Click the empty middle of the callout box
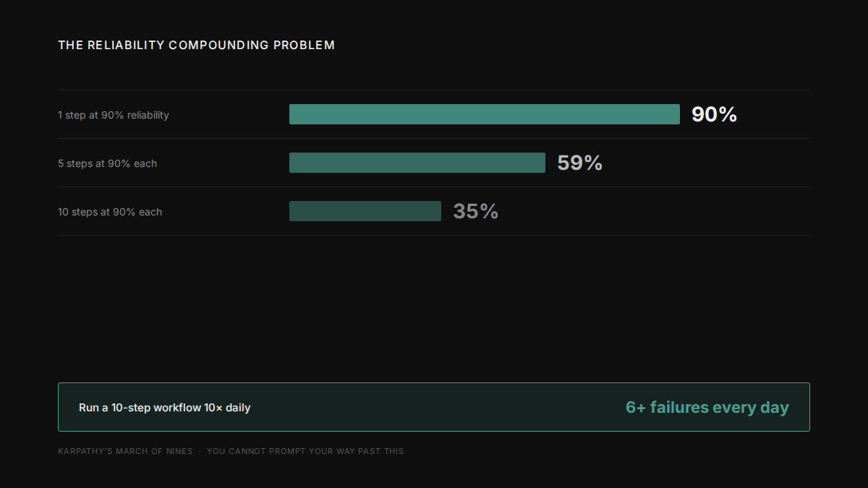Viewport: 868px width, 488px height. point(434,407)
